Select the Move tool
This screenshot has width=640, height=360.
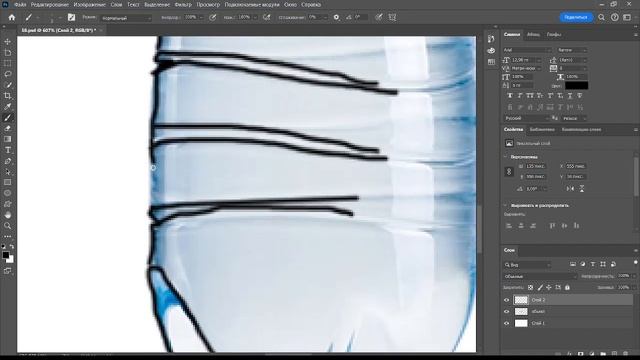click(x=7, y=42)
